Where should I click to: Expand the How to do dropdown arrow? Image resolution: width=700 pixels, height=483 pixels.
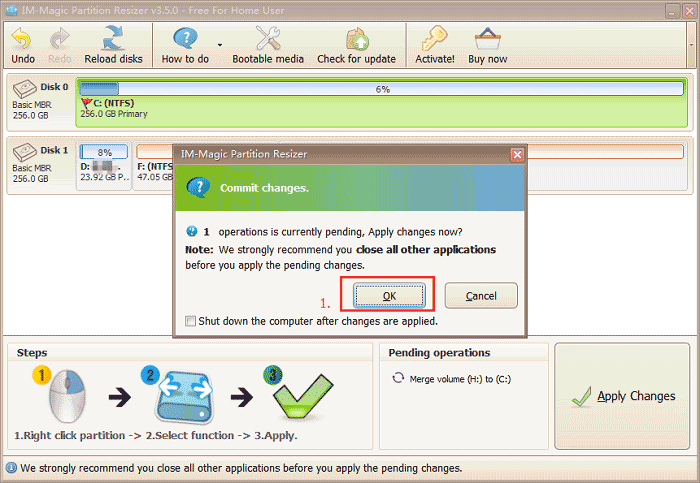tap(220, 45)
